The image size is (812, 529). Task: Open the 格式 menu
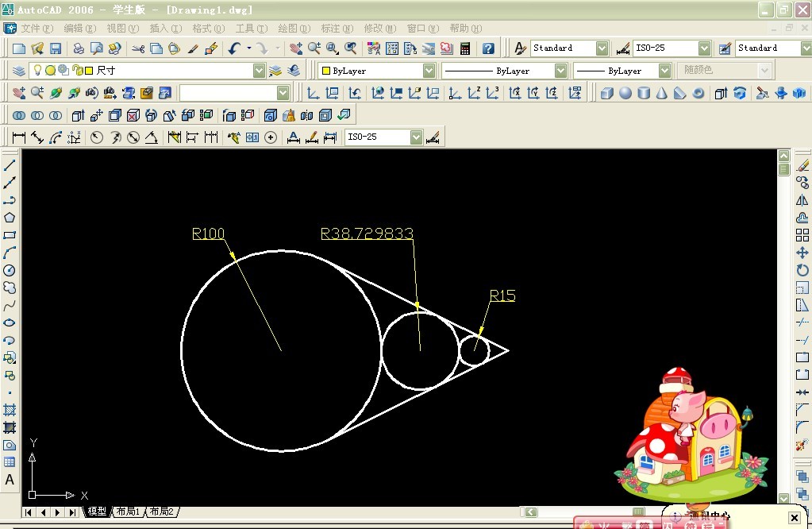pos(209,29)
